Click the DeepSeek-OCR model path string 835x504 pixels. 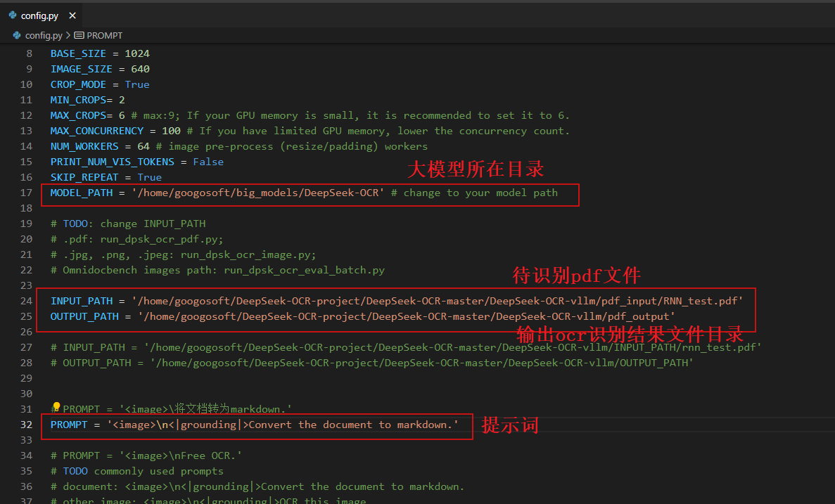[257, 193]
